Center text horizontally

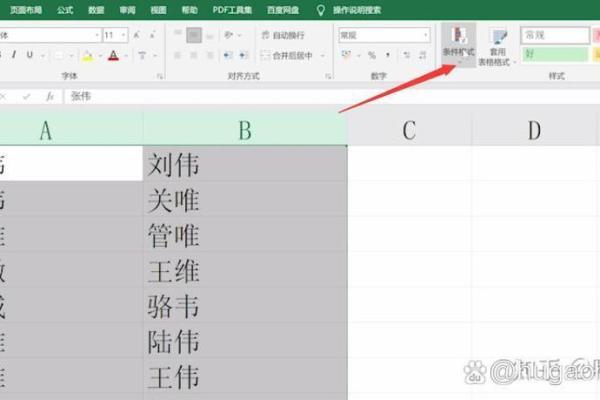[x=194, y=56]
